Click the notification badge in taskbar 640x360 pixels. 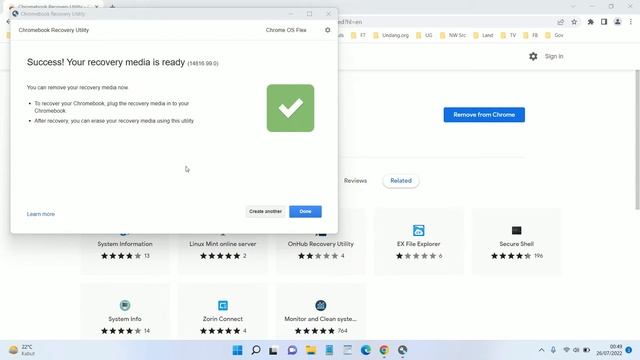tap(629, 350)
